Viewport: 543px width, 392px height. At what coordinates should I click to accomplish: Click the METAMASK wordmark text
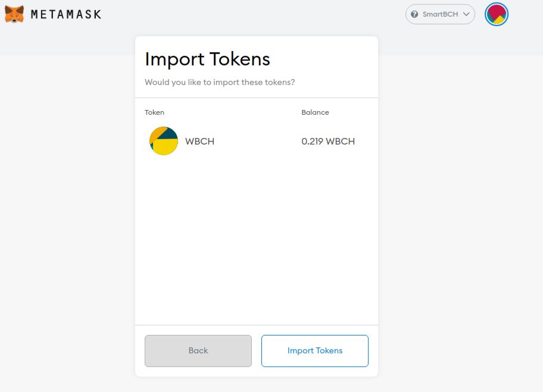tap(66, 14)
